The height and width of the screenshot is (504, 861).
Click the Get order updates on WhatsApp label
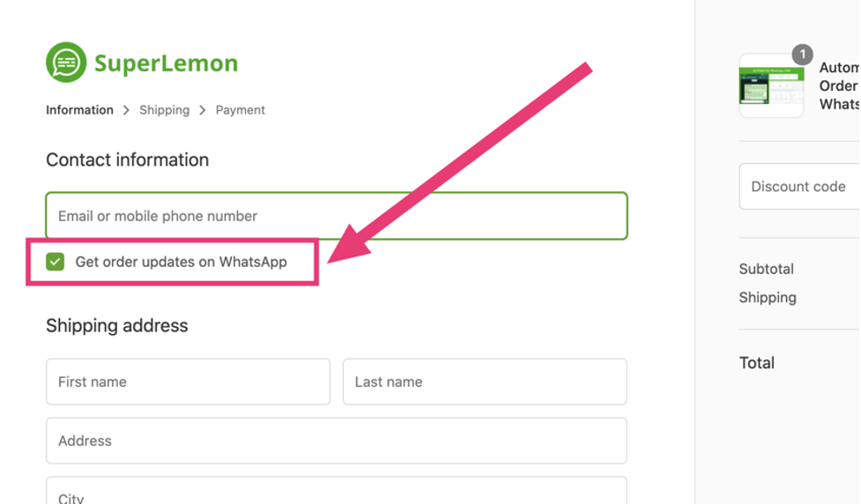click(x=181, y=262)
